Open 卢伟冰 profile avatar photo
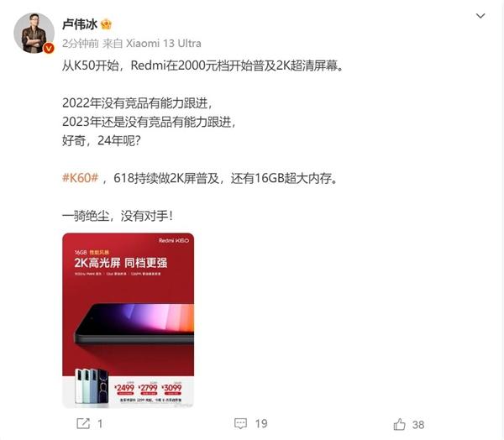The height and width of the screenshot is (440, 504). point(34,33)
